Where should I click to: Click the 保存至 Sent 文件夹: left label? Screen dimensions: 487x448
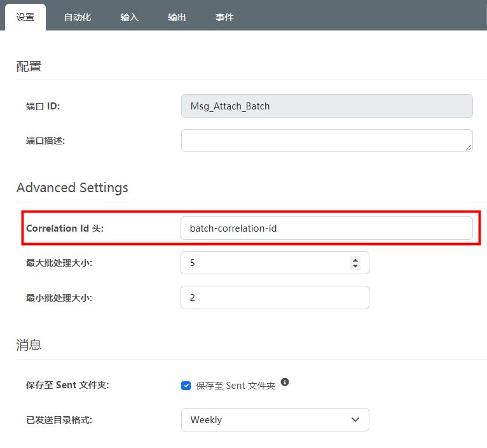pyautogui.click(x=67, y=385)
